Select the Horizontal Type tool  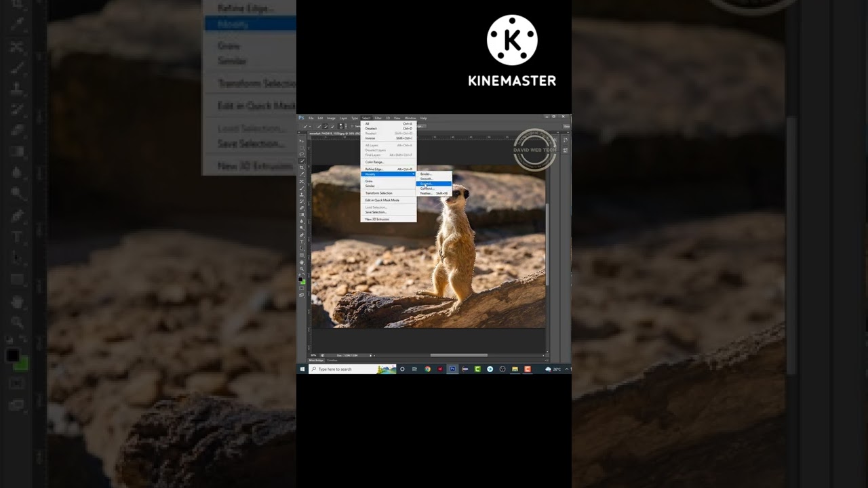click(x=302, y=242)
